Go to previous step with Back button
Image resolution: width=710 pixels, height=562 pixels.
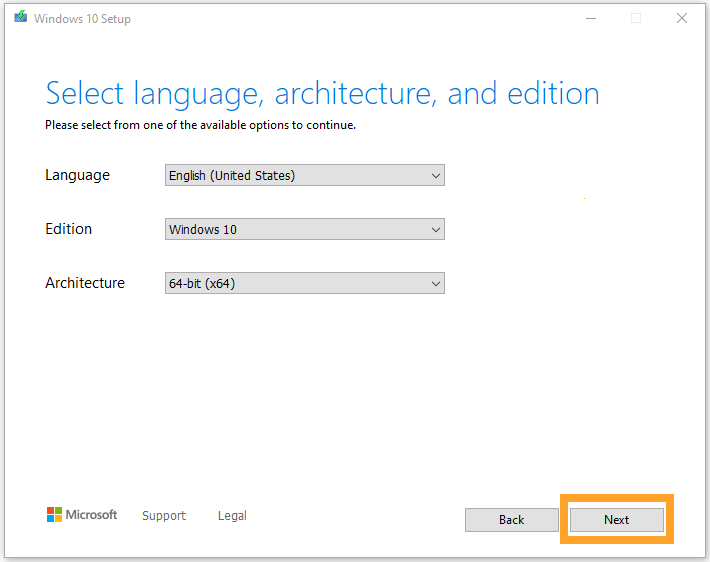click(x=511, y=520)
